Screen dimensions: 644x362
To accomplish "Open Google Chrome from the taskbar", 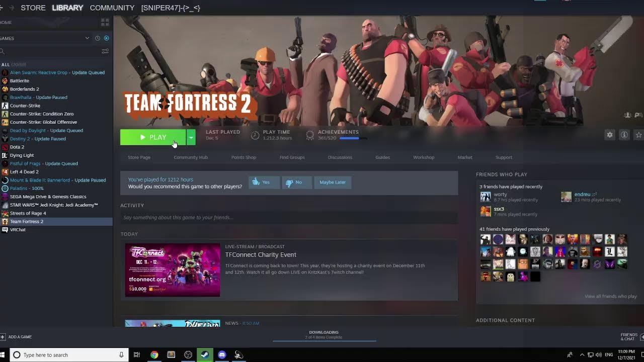I will pos(154,355).
